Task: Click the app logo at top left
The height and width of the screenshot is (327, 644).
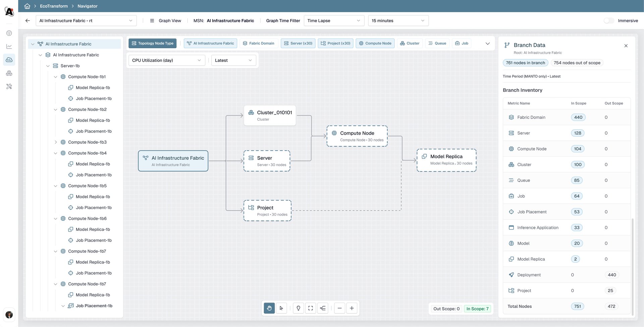Action: (9, 12)
